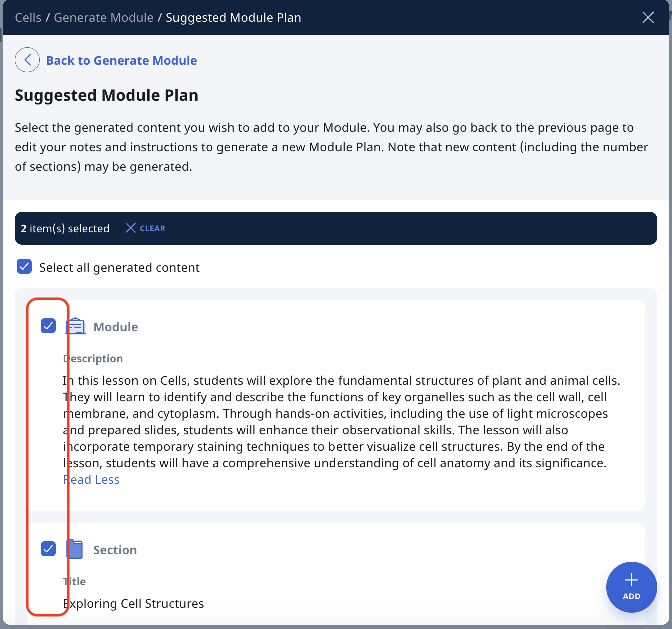Close the Suggested Module Plan dialog
Screen dimensions: 672x629
pos(648,17)
